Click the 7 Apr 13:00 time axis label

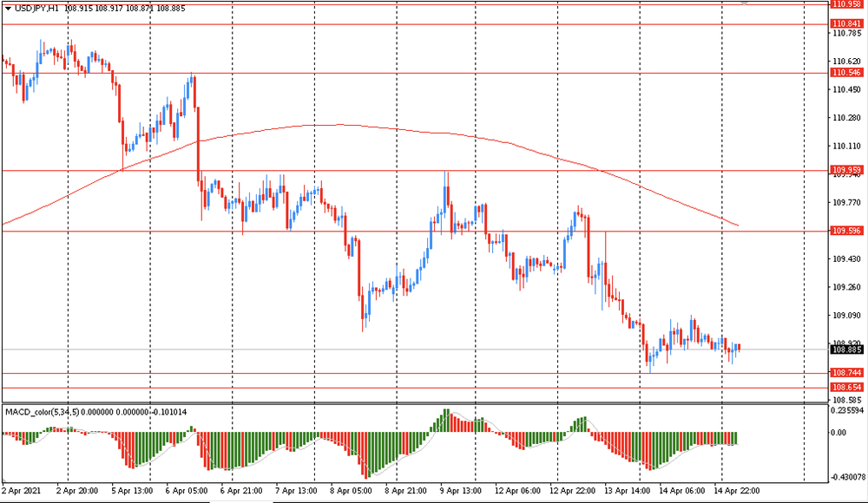click(x=296, y=491)
